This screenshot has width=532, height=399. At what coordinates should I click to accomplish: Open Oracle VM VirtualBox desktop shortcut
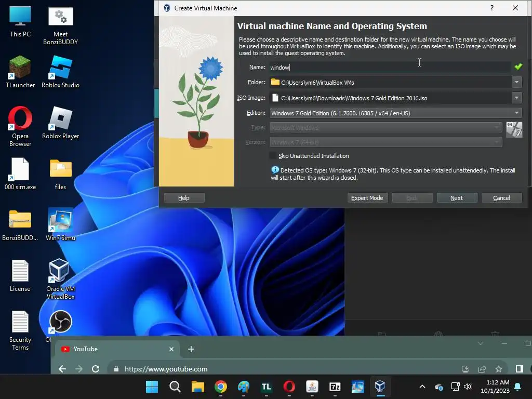pyautogui.click(x=60, y=279)
